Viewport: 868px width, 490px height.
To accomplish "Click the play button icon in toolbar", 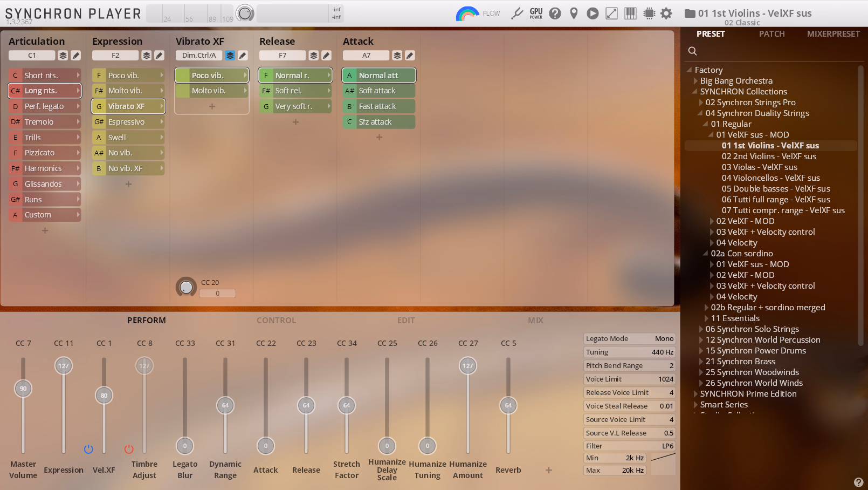I will tap(593, 13).
